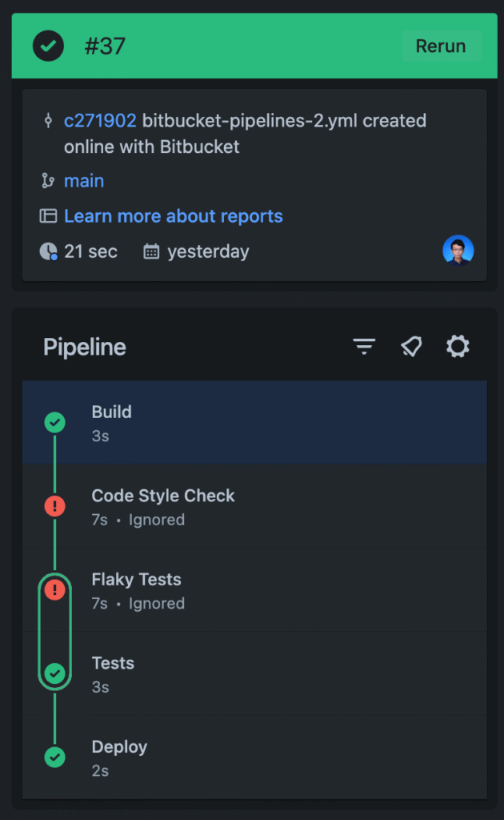The height and width of the screenshot is (820, 504).
Task: Click red failed icon for Code Style Check
Action: (55, 506)
